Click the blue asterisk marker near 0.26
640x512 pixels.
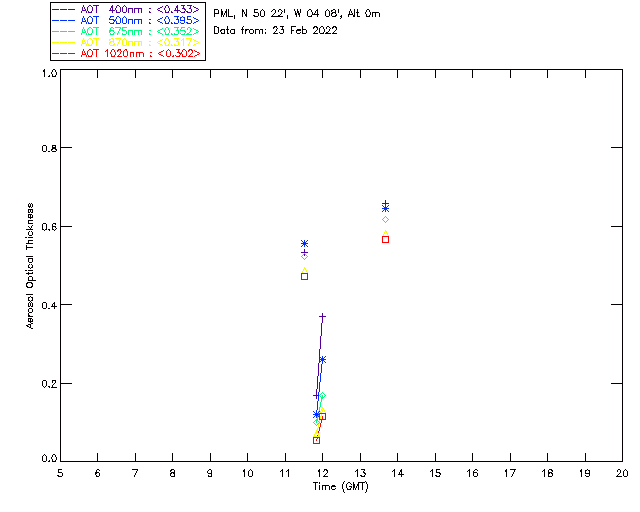click(322, 360)
